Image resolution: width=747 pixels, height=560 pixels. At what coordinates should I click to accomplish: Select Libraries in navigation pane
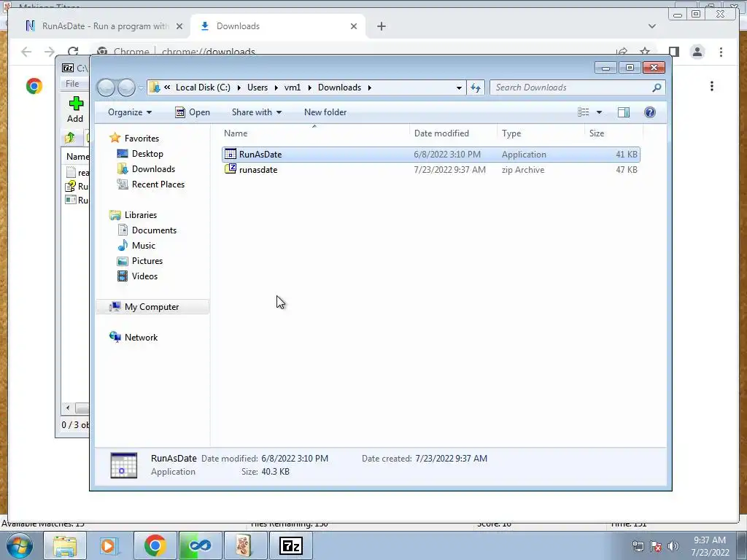tap(141, 215)
